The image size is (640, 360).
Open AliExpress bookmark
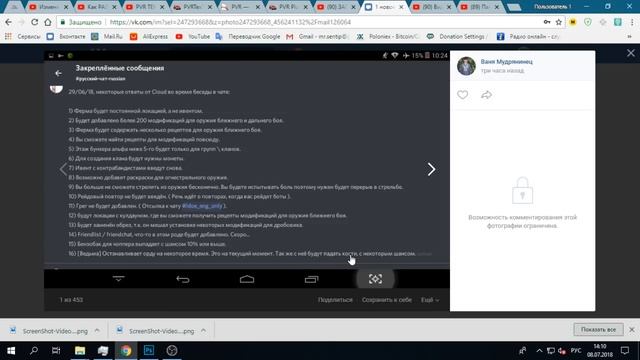pyautogui.click(x=149, y=37)
